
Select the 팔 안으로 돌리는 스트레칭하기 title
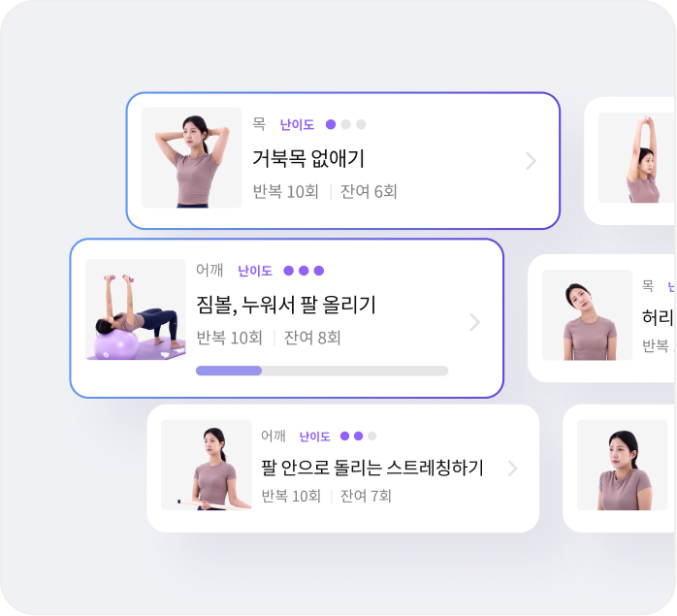pos(372,468)
